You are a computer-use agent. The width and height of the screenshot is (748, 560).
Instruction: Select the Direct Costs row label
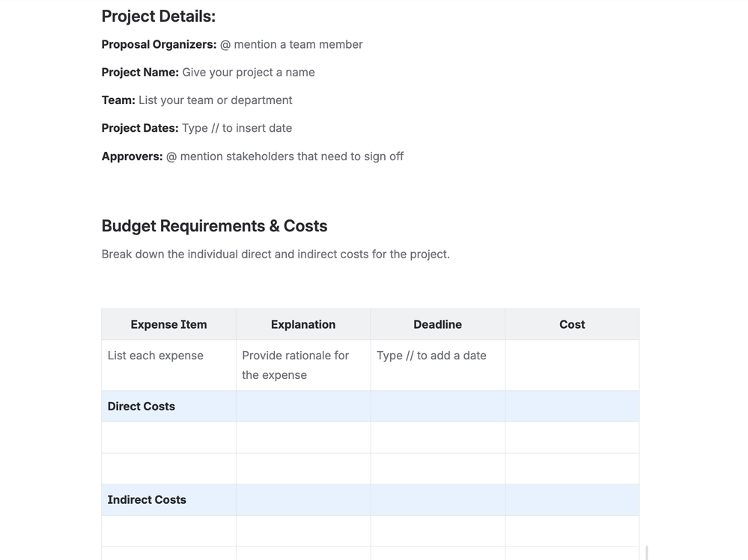(141, 406)
